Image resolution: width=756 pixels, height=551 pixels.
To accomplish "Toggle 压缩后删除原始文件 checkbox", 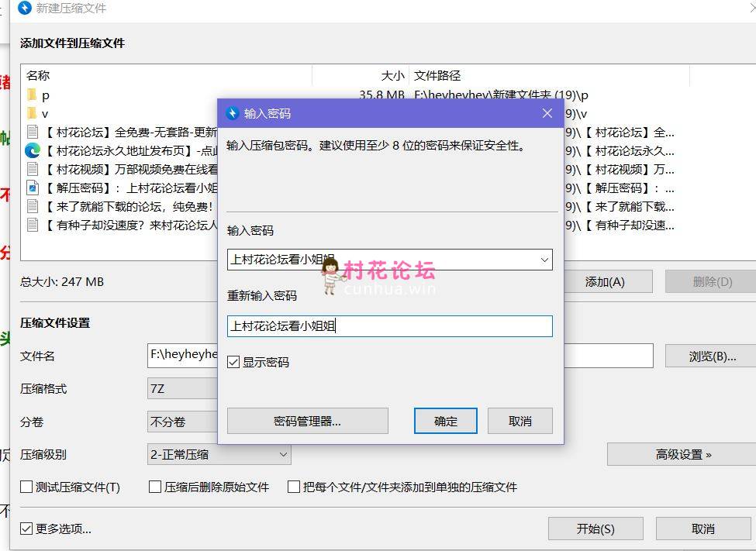I will 154,487.
